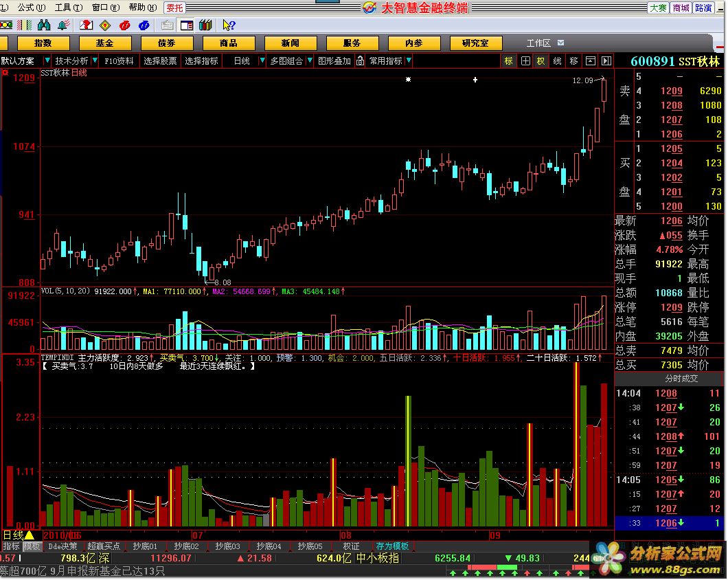Expand the 常用指标 dropdown arrow
This screenshot has width=728, height=580.
(409, 60)
